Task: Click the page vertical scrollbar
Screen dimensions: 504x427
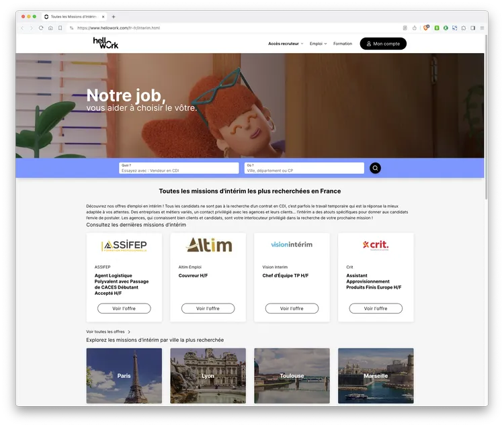Action: [x=486, y=117]
